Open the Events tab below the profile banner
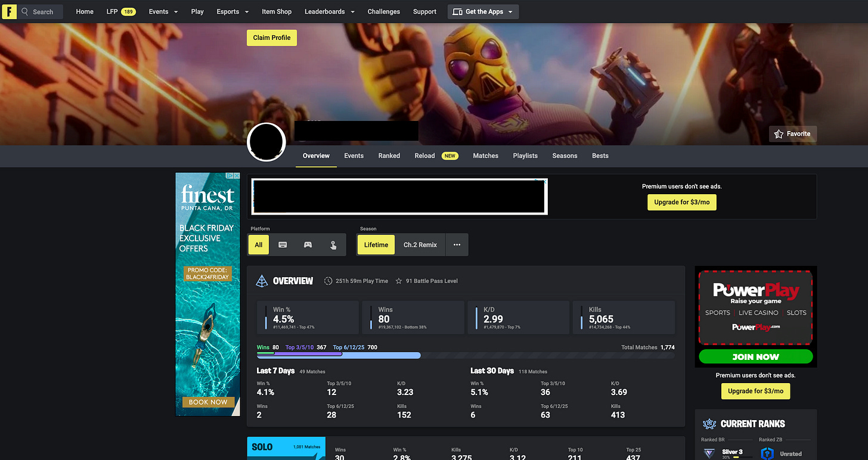The image size is (868, 460). pos(354,156)
